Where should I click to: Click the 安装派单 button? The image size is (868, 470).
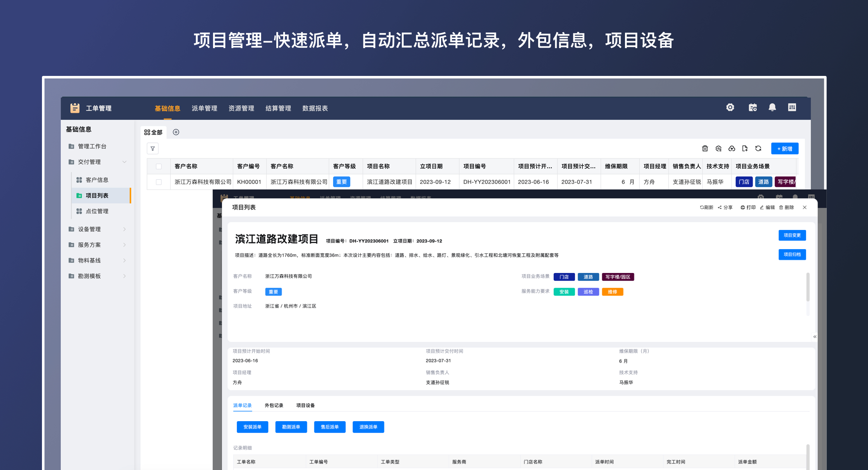[252, 427]
